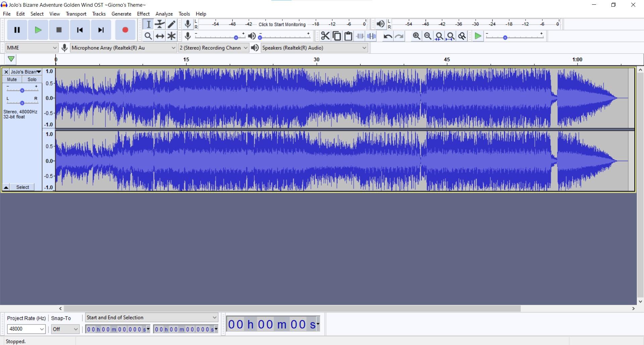This screenshot has width=644, height=345.
Task: Open the Microphone Array recording device dropdown
Action: click(123, 48)
